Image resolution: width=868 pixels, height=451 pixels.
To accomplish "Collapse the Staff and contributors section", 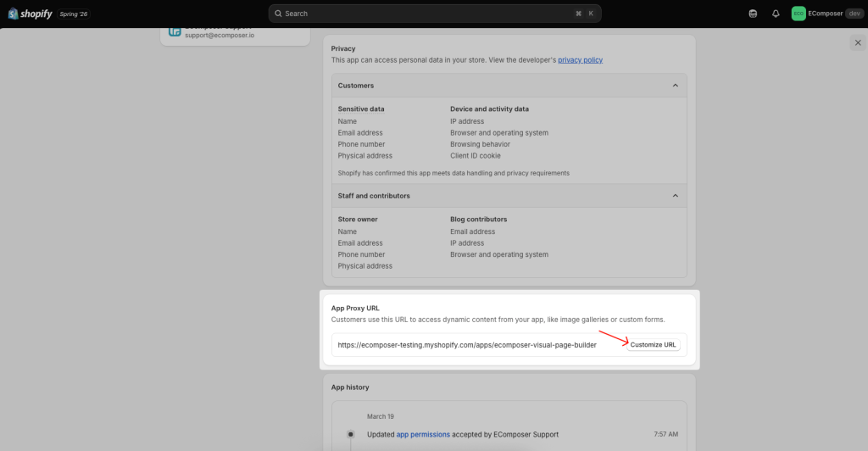I will coord(675,195).
